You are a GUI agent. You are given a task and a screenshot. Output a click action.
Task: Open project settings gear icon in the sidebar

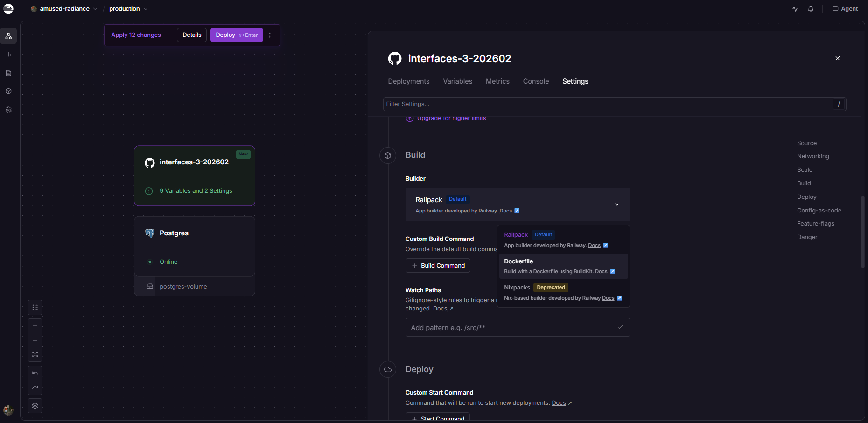click(8, 110)
